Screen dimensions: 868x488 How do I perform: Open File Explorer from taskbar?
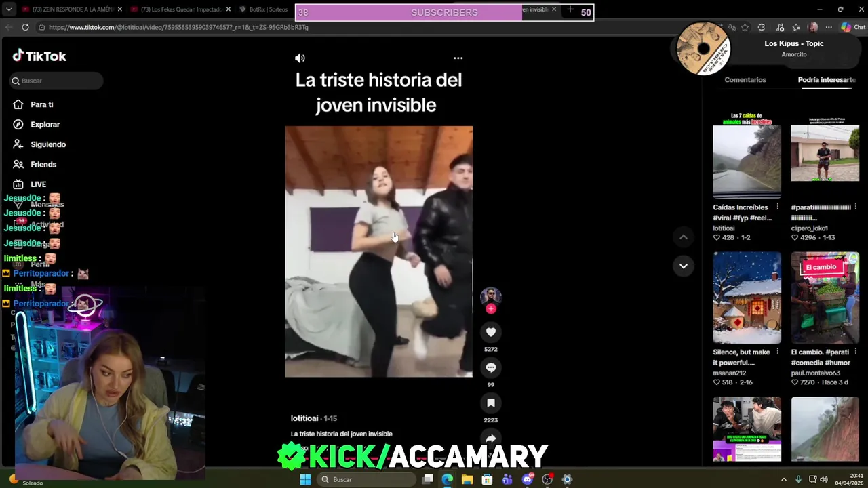click(467, 479)
